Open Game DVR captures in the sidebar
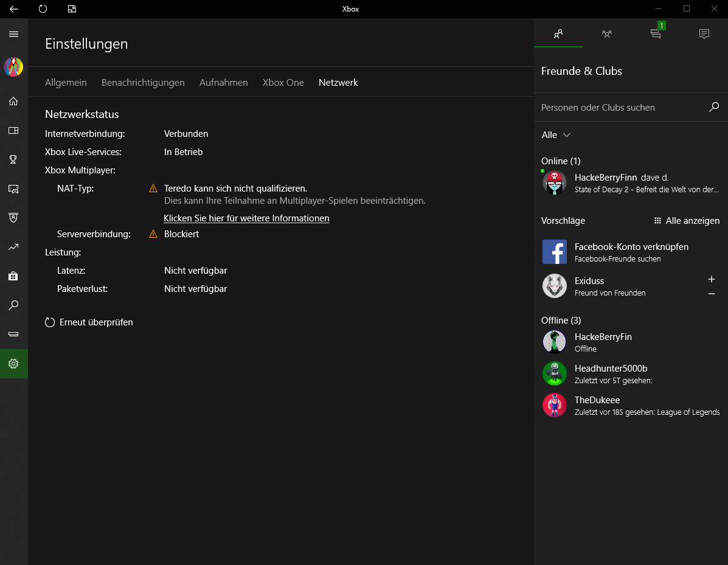The height and width of the screenshot is (565, 728). coord(13,189)
